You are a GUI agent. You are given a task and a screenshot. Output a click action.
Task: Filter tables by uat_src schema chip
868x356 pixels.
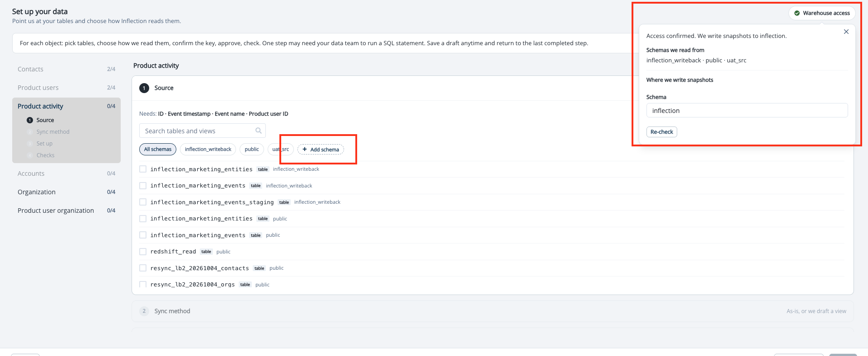[x=281, y=149]
